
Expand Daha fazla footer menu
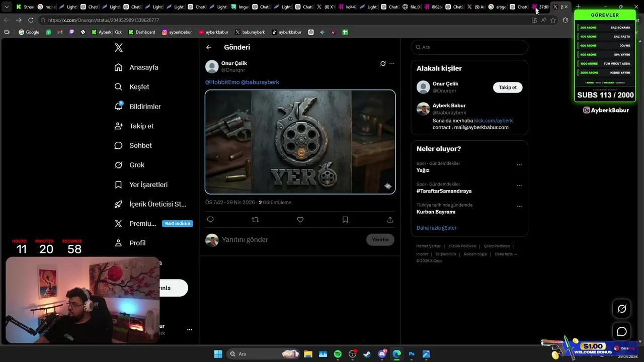point(506,254)
